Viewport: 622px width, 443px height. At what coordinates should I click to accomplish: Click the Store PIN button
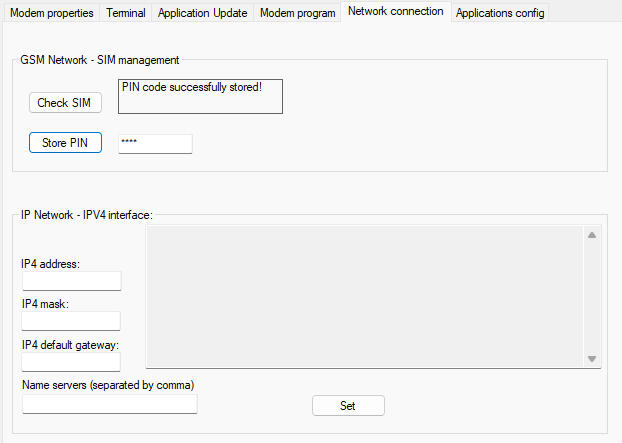point(65,143)
